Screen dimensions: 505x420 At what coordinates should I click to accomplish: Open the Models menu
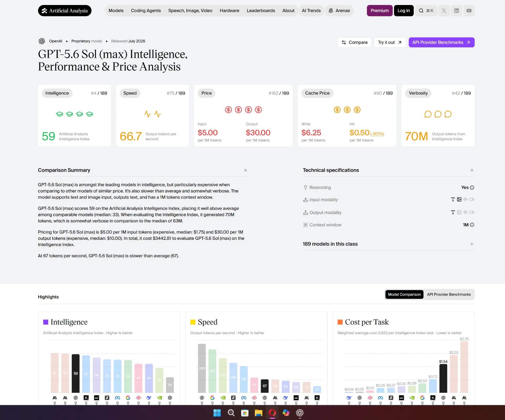click(x=116, y=11)
